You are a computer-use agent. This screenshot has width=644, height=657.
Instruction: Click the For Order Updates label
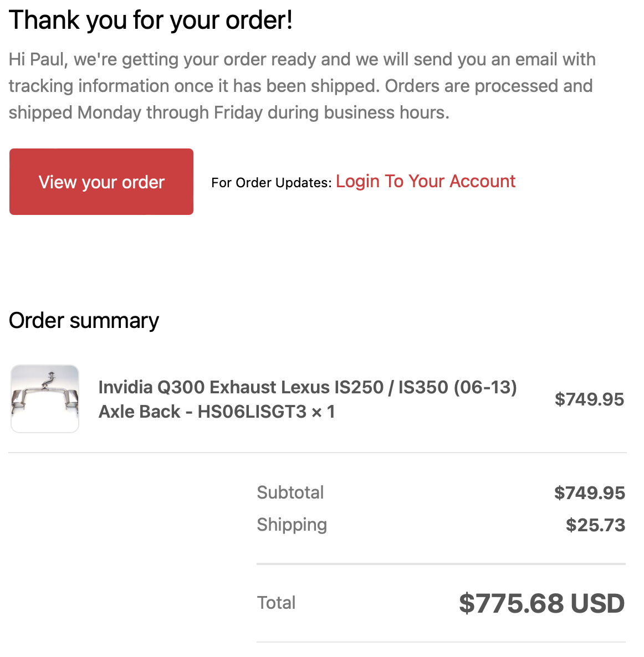(x=271, y=183)
